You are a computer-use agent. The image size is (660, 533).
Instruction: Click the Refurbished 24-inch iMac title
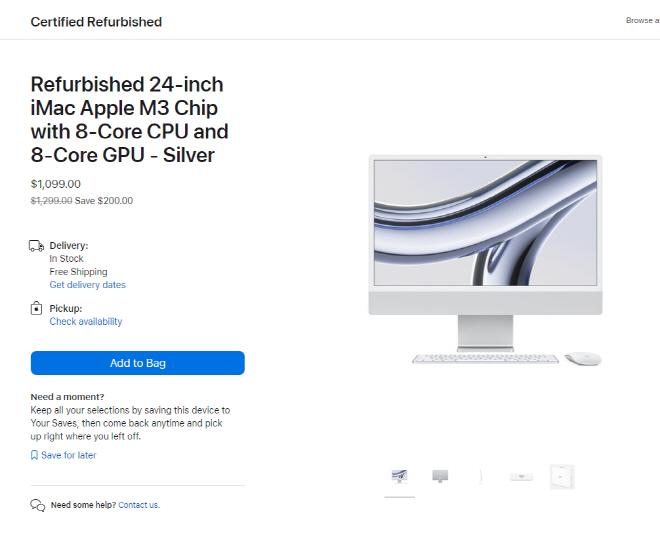tap(130, 120)
